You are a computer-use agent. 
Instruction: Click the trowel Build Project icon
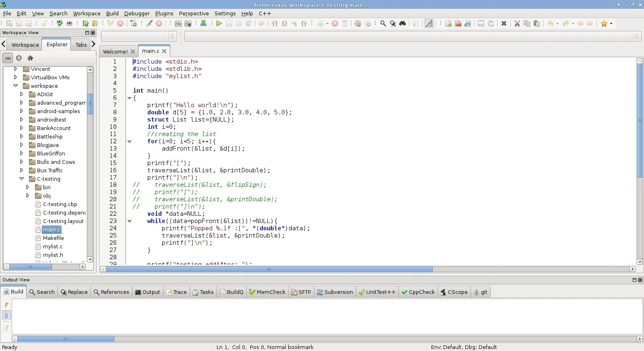pyautogui.click(x=149, y=23)
